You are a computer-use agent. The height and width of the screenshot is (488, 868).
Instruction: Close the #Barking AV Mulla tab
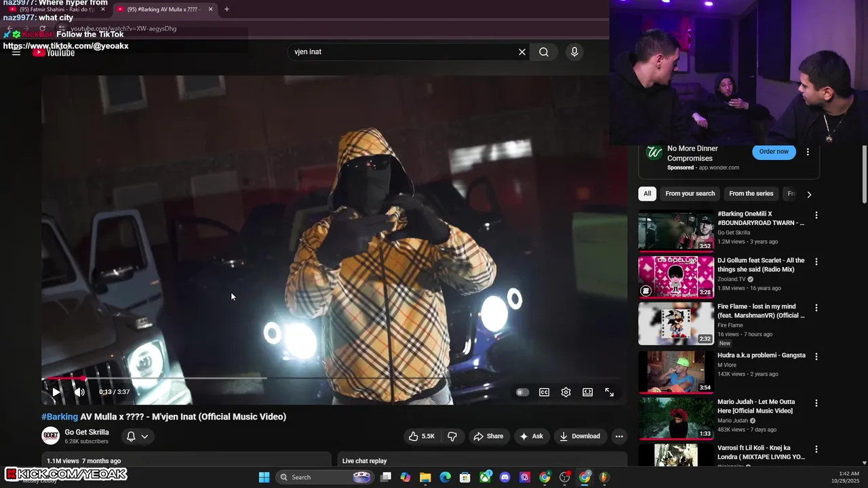point(210,9)
